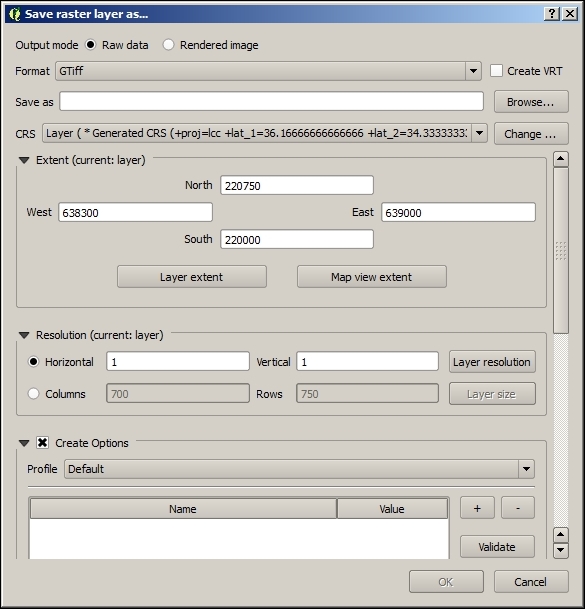Screen dimensions: 585x609
Task: Select Rendered image output mode
Action: [x=168, y=45]
